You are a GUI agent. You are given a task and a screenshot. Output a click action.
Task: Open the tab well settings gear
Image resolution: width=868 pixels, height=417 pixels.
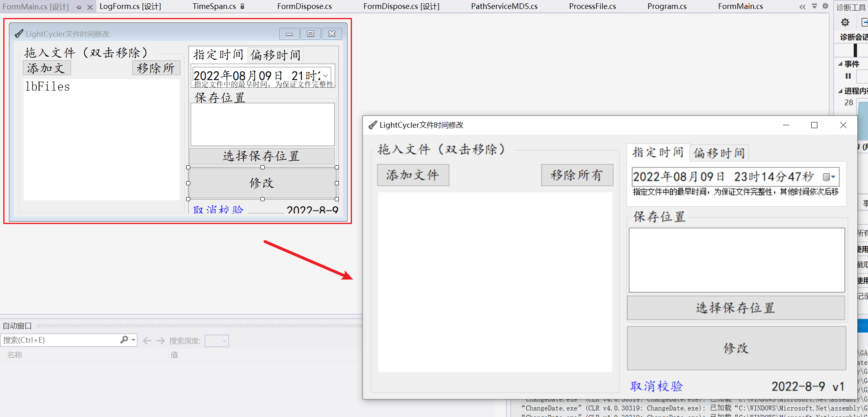coord(825,6)
